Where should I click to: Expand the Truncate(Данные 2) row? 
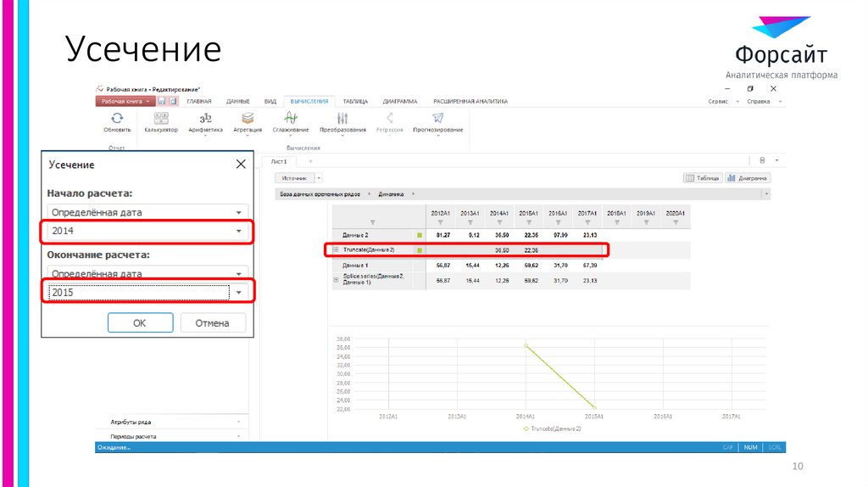tap(336, 250)
